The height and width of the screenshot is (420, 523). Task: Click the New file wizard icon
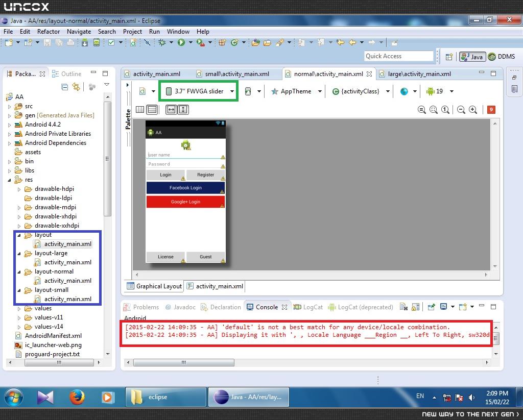pos(9,42)
